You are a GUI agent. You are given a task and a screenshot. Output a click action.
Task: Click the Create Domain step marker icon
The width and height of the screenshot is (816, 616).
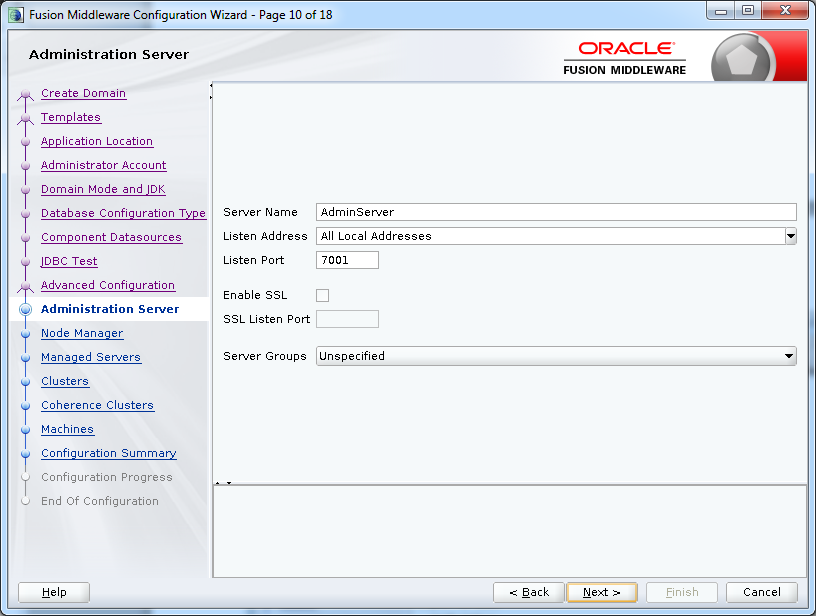pos(25,94)
